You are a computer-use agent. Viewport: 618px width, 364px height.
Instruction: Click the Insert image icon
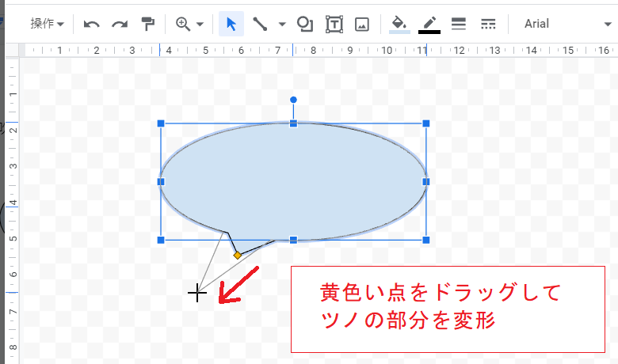pos(362,24)
